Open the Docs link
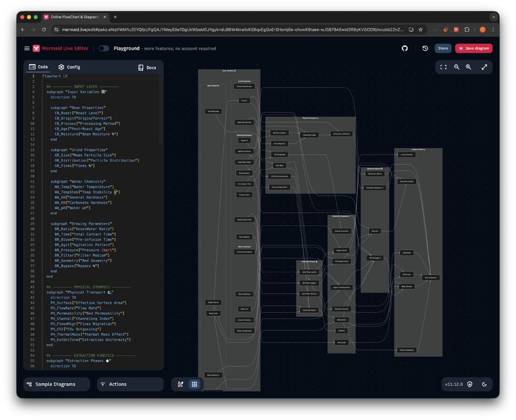 coord(147,67)
